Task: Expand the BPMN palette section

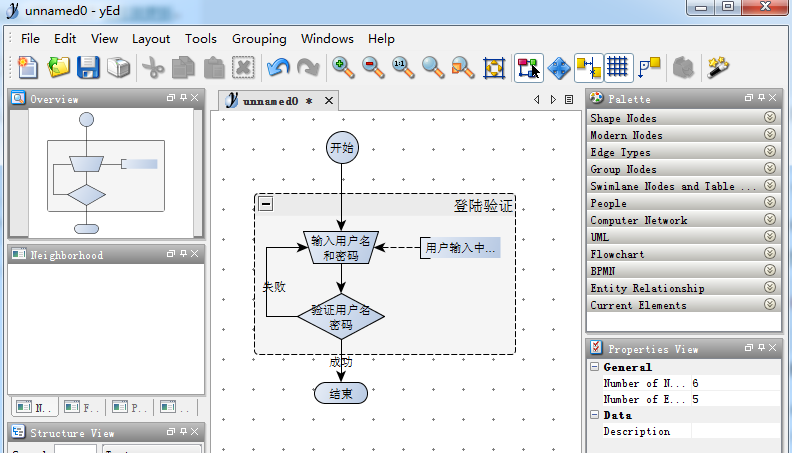Action: (x=684, y=271)
